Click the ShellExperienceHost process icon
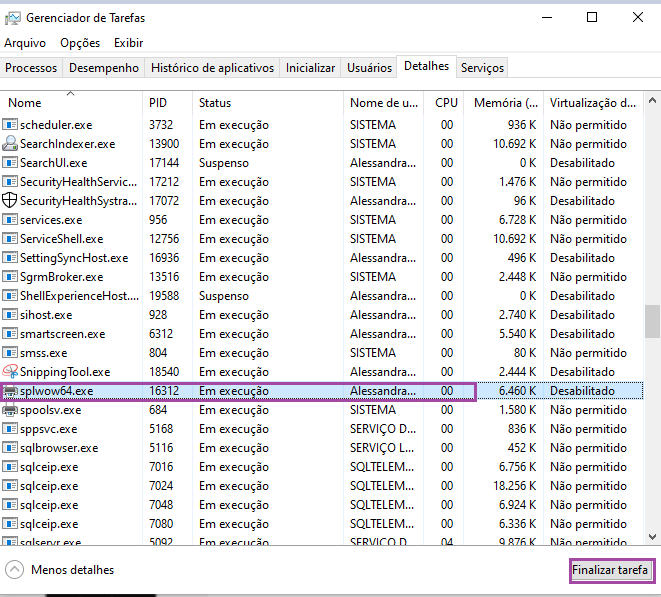The width and height of the screenshot is (661, 597). point(10,296)
